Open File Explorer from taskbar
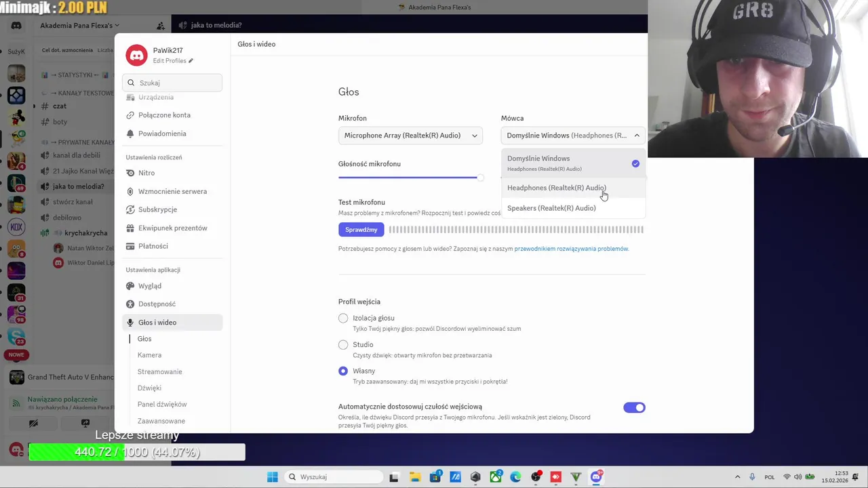Screen dimensions: 868x488 pos(414,477)
